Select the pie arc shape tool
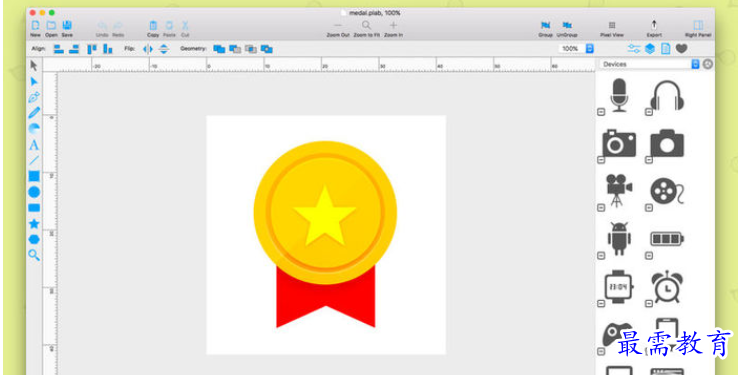Screen dimensions: 739x375 coord(34,129)
